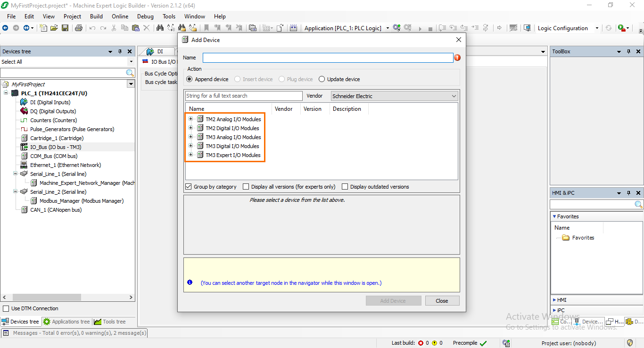Switch to the Applications tree tab
The width and height of the screenshot is (644, 348).
(66, 322)
